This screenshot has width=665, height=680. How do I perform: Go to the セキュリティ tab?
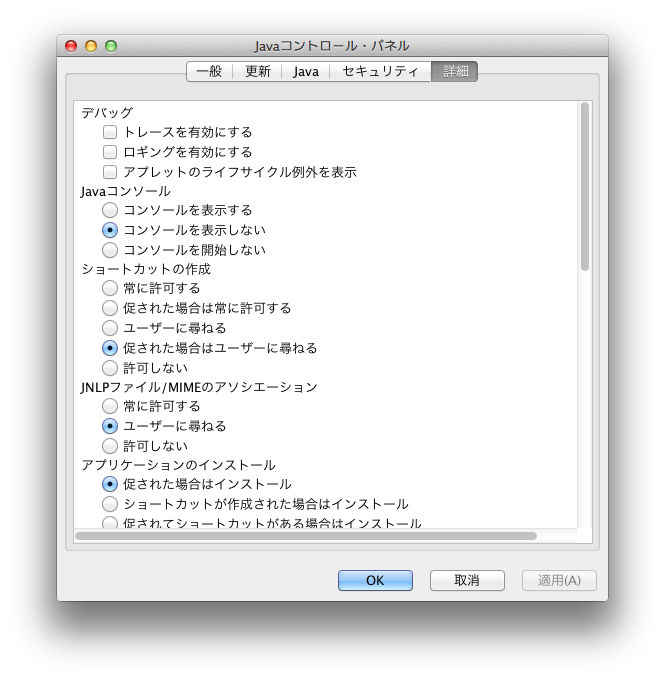(x=380, y=71)
